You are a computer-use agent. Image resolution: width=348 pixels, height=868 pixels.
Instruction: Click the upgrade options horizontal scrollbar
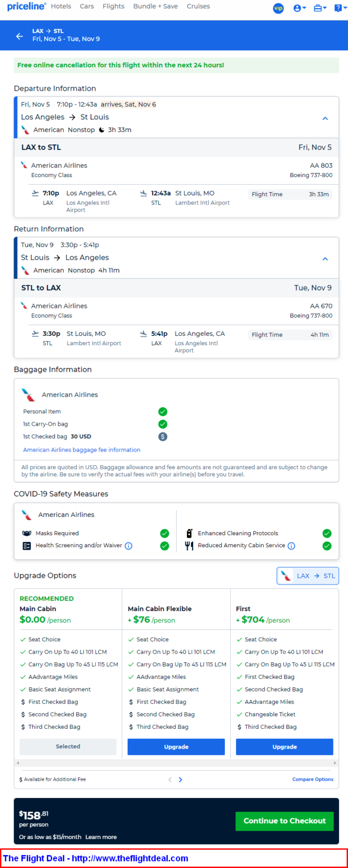point(176,763)
